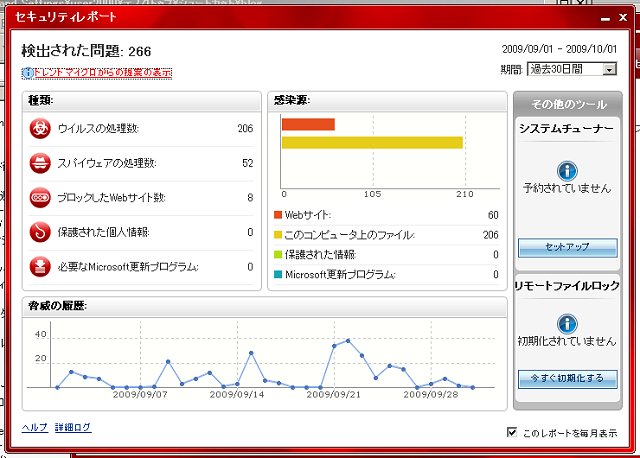The height and width of the screenshot is (458, 640).
Task: Click the 予約されていません status text
Action: tap(567, 188)
